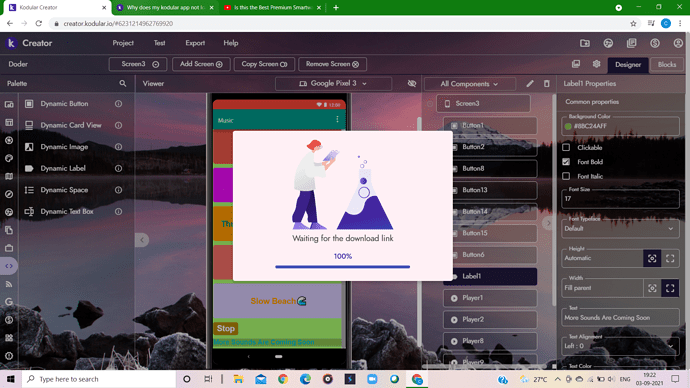Open the Screen3 screen selector dropdown
The height and width of the screenshot is (388, 690).
tap(138, 64)
